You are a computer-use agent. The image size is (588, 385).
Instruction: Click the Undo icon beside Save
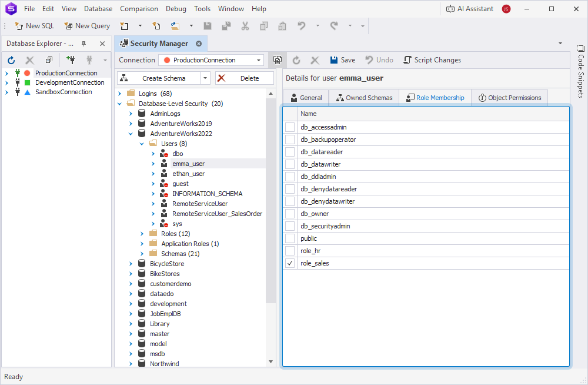pos(379,59)
